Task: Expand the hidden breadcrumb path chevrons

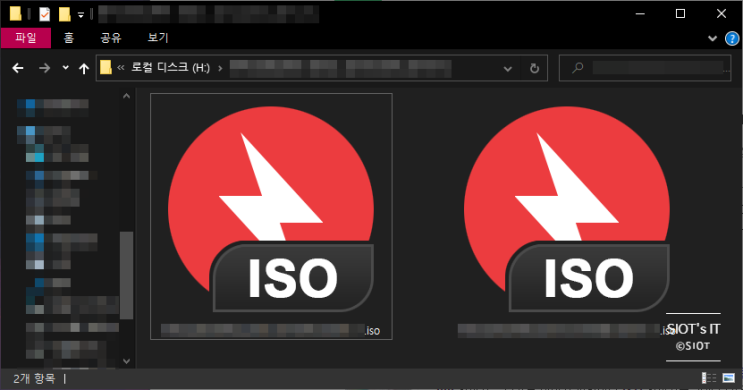Action: click(x=121, y=68)
